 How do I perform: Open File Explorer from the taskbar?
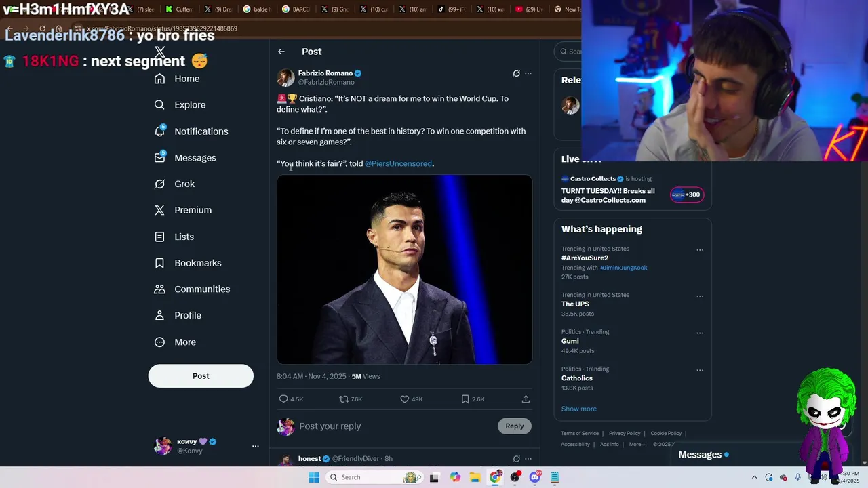pos(475,477)
